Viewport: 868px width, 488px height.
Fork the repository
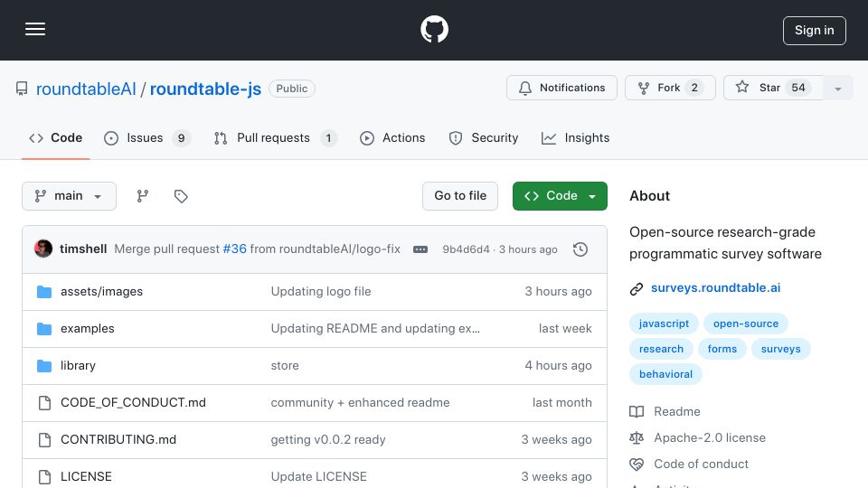pyautogui.click(x=670, y=88)
